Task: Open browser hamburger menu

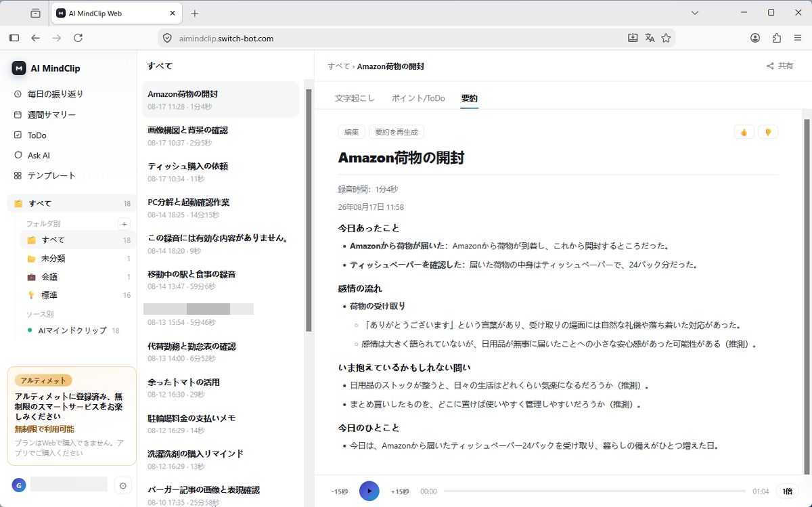Action: [797, 38]
